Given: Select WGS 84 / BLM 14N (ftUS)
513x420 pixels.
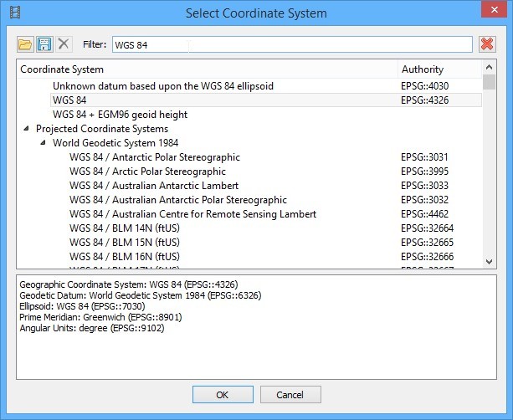Looking at the screenshot, I should (125, 228).
